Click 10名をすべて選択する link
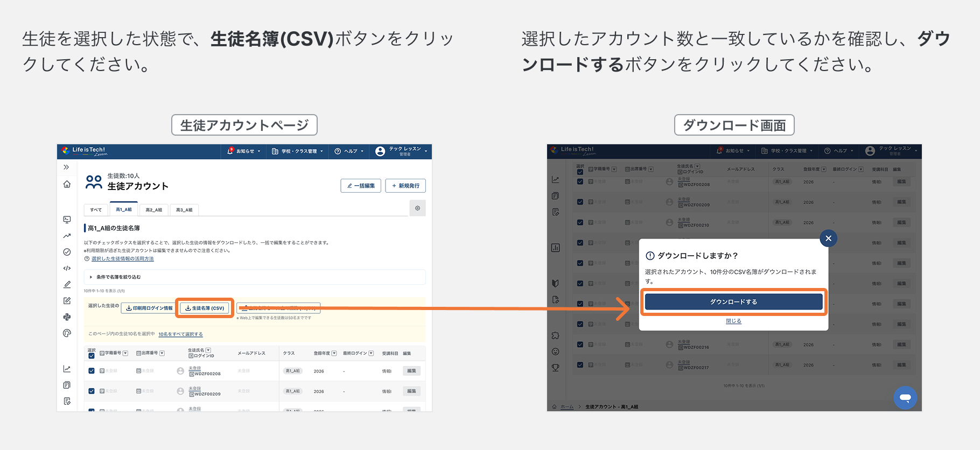The image size is (980, 450). (180, 334)
